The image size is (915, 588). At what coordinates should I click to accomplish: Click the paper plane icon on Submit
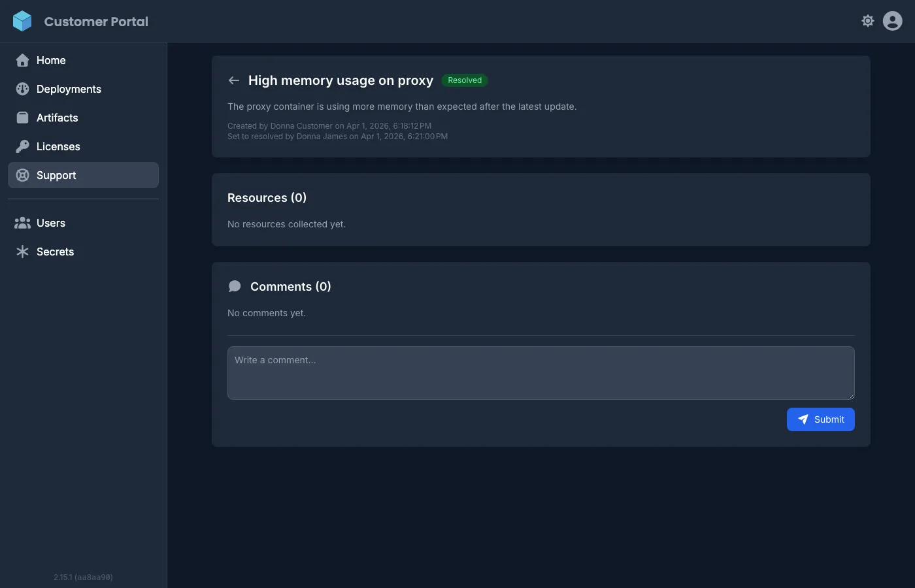[x=803, y=419]
